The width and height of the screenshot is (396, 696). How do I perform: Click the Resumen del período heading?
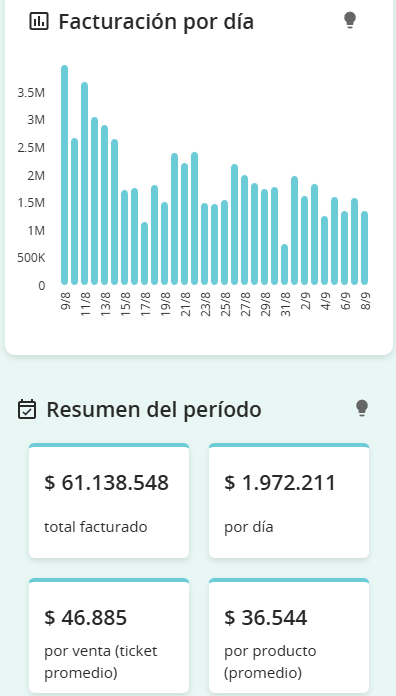(x=154, y=409)
